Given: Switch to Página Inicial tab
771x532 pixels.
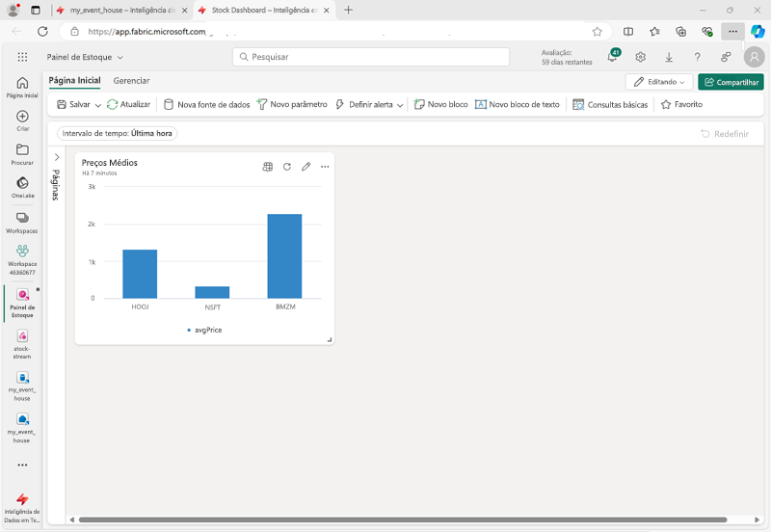Looking at the screenshot, I should [75, 81].
